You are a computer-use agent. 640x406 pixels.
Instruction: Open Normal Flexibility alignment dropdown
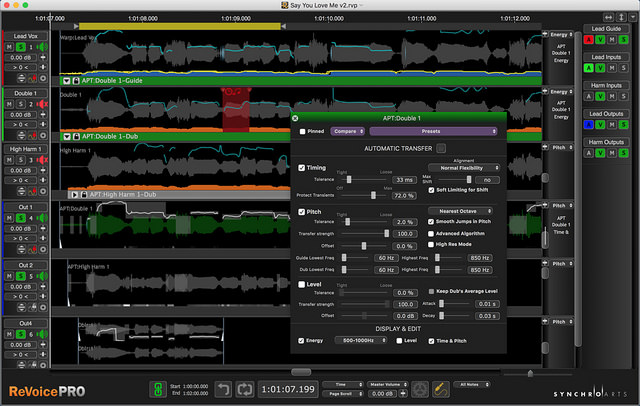pyautogui.click(x=464, y=168)
